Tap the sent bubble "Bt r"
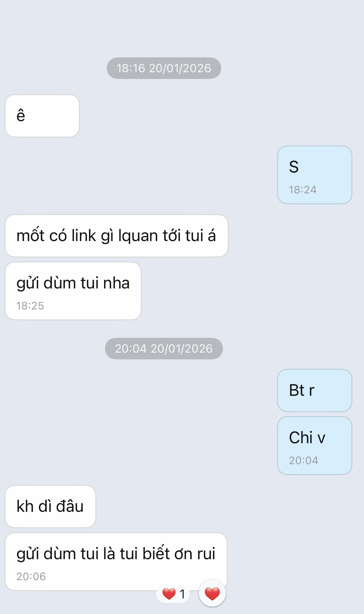Viewport: 364px width, 614px height. click(x=314, y=390)
